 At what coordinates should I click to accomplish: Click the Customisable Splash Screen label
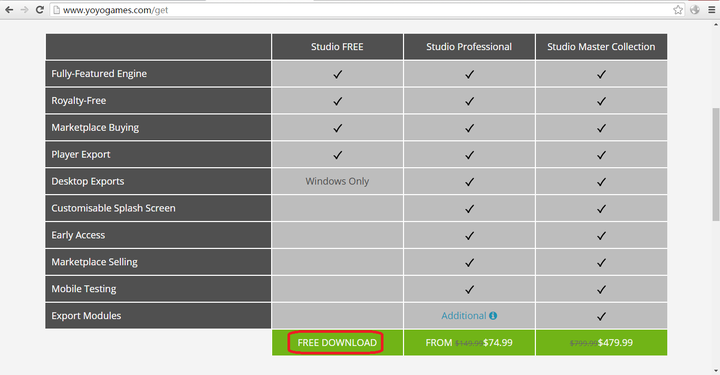click(113, 208)
